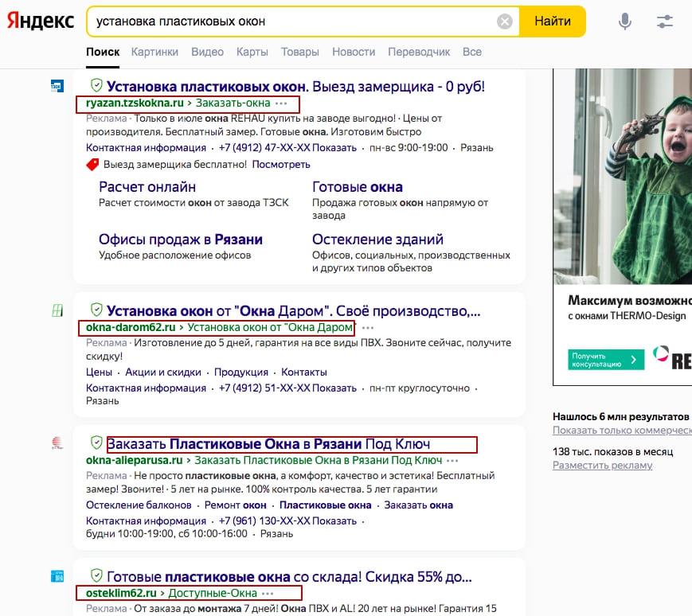This screenshot has height=616, width=692.
Task: Open more options dots after okna-alieparusa.ru
Action: pyautogui.click(x=452, y=461)
